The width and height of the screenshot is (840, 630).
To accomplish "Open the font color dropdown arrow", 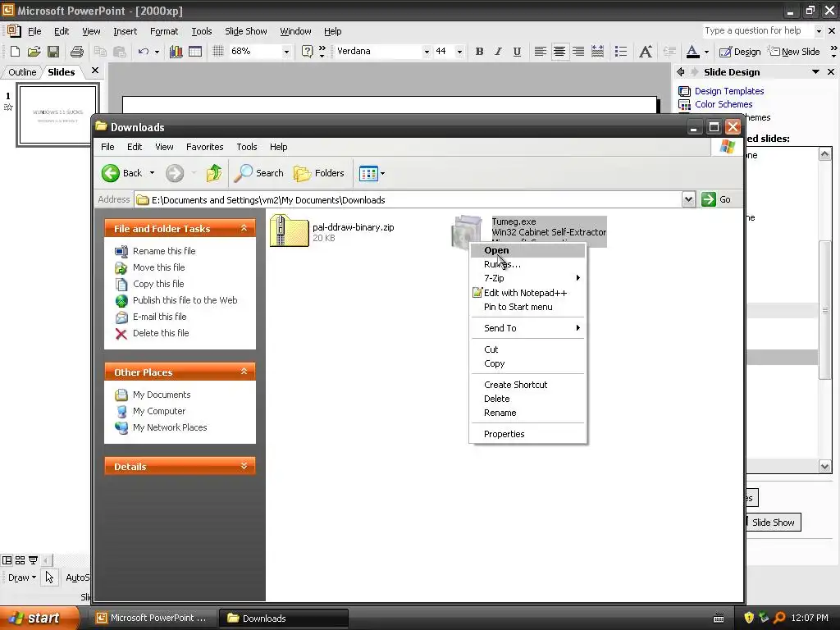I will pyautogui.click(x=706, y=52).
